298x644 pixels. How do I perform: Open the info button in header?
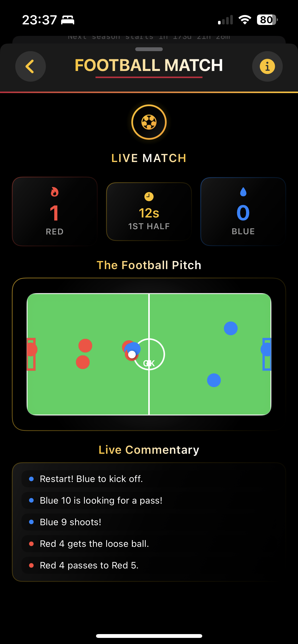pos(267,66)
